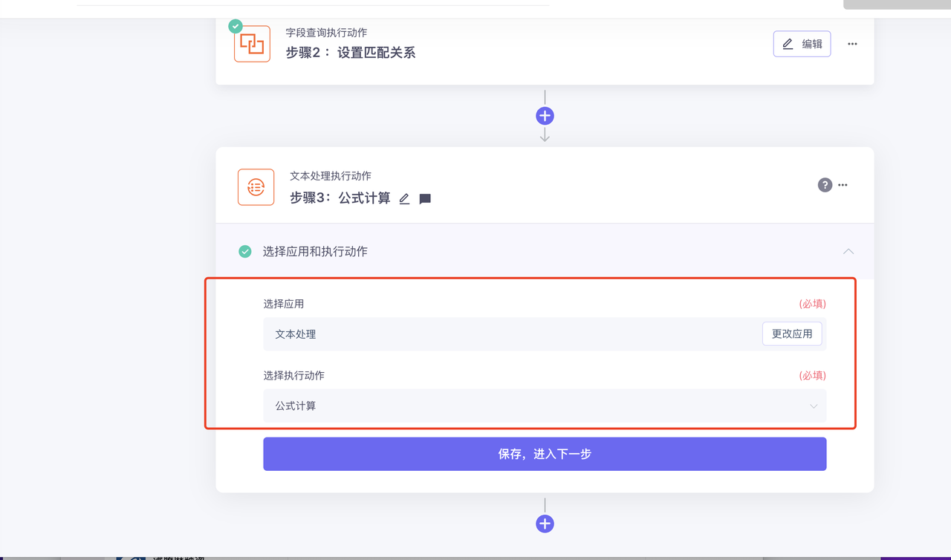Add a step between steps 2 and 3
Screen dimensions: 951x560
point(545,116)
